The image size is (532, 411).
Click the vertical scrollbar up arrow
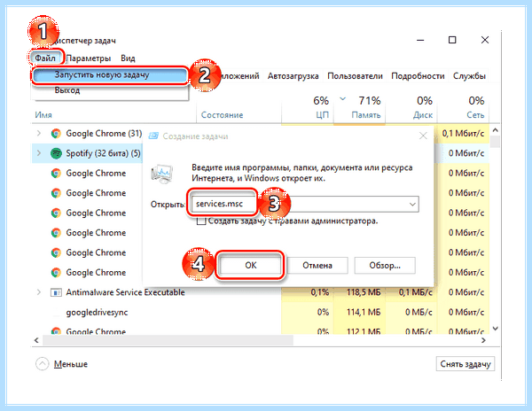pyautogui.click(x=495, y=130)
